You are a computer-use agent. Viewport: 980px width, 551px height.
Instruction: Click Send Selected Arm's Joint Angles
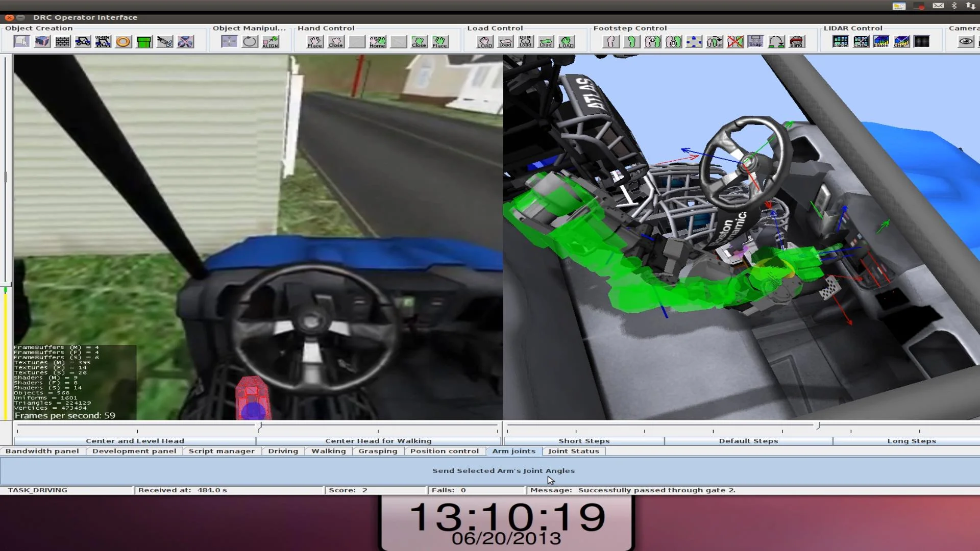pyautogui.click(x=504, y=470)
